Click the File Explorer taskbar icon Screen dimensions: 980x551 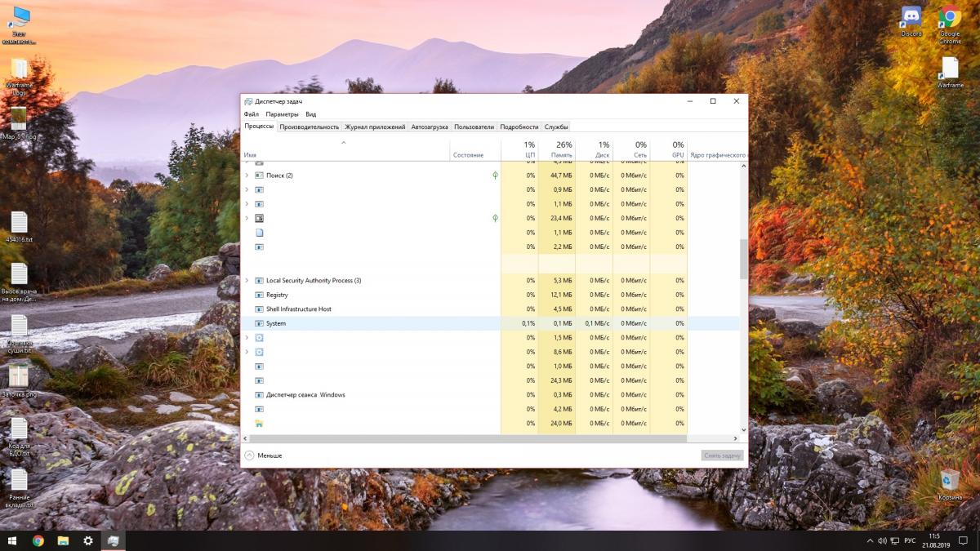click(63, 540)
